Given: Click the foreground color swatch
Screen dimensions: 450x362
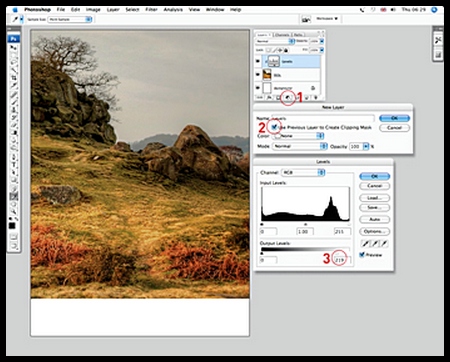Looking at the screenshot, I should (x=12, y=226).
